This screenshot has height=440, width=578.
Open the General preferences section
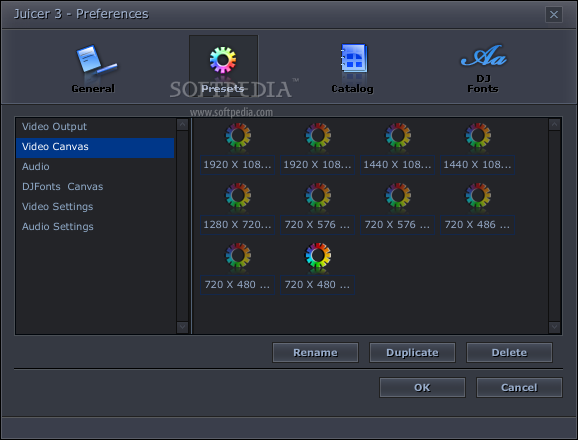point(94,69)
